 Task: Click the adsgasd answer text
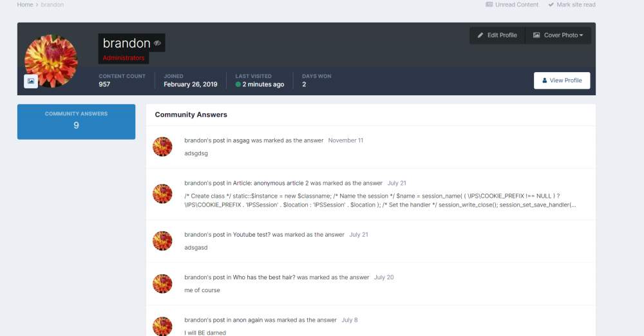pos(196,248)
